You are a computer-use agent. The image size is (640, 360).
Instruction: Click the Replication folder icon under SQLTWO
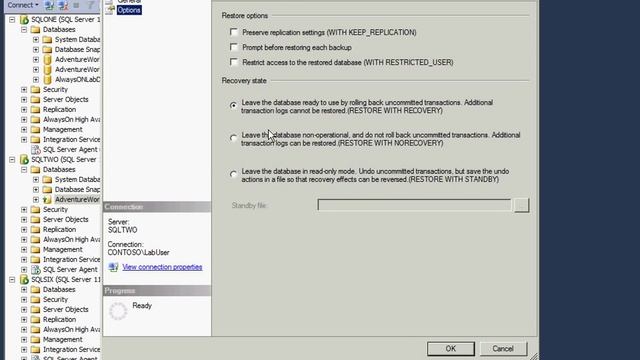36,230
